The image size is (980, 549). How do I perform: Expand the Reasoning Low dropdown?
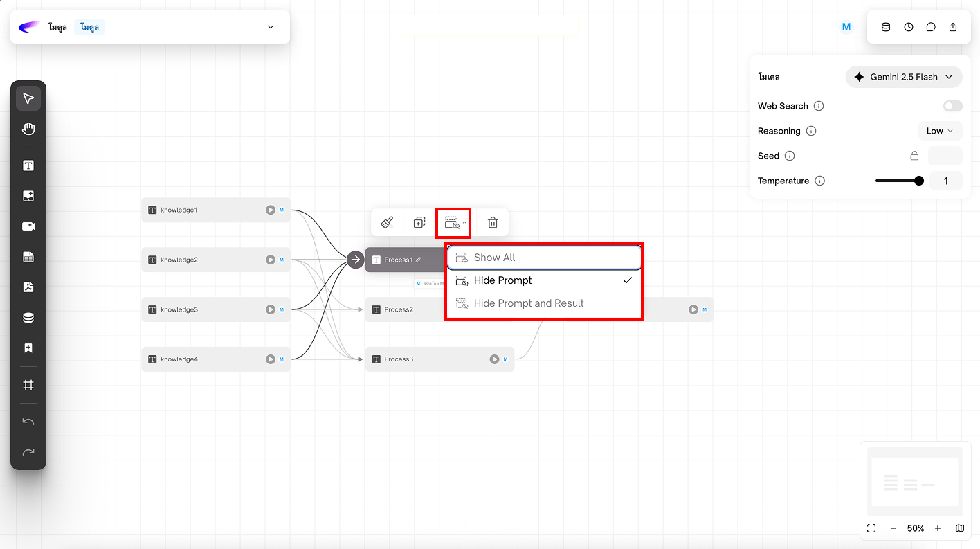coord(939,131)
